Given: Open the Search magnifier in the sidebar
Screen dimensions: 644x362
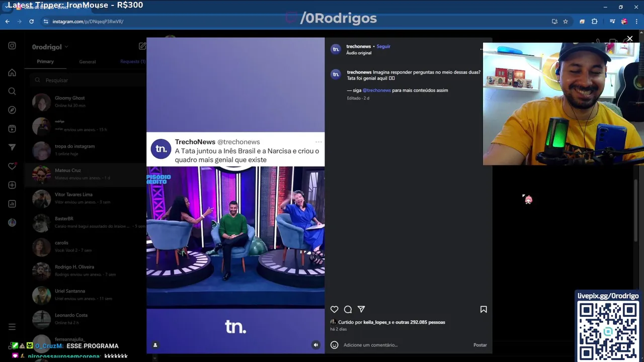Looking at the screenshot, I should pyautogui.click(x=12, y=91).
